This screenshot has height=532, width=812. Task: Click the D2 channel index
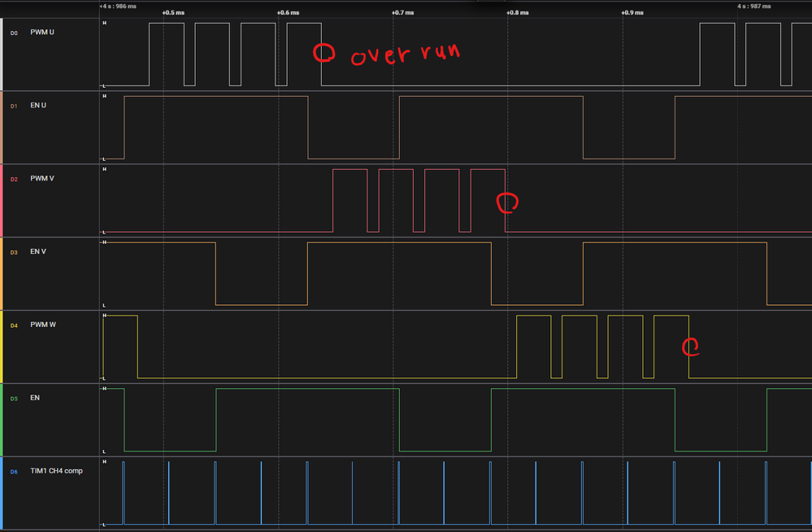[x=14, y=180]
